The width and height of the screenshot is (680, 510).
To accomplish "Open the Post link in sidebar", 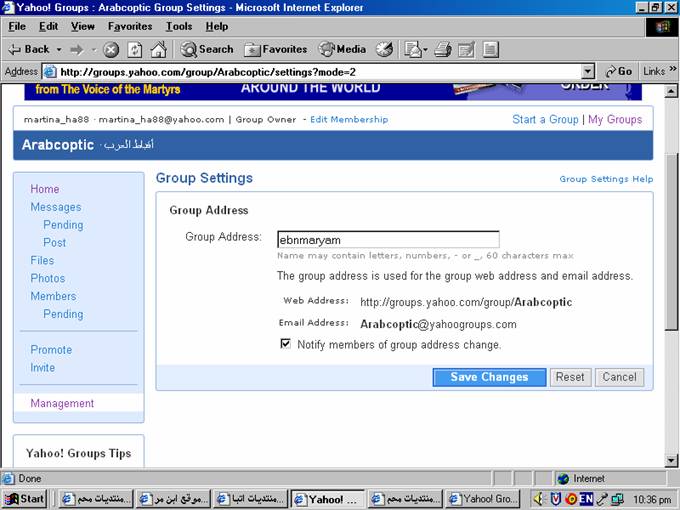I will point(54,242).
